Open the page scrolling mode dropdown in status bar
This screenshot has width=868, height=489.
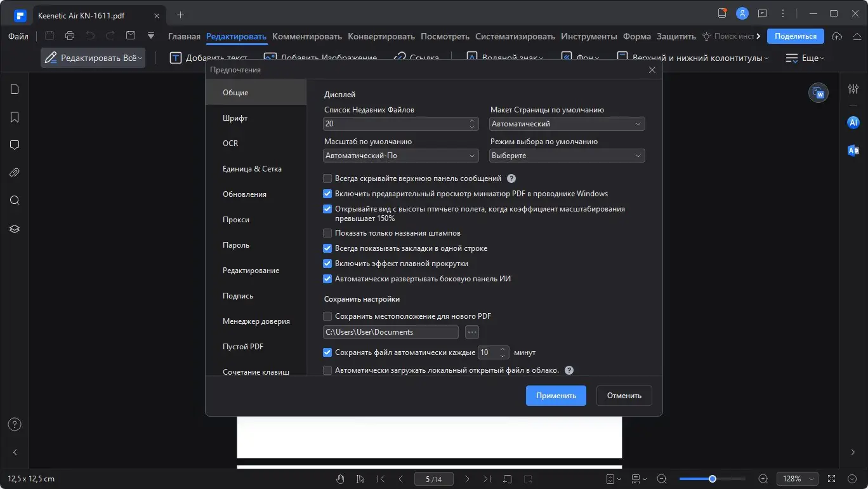pos(613,479)
